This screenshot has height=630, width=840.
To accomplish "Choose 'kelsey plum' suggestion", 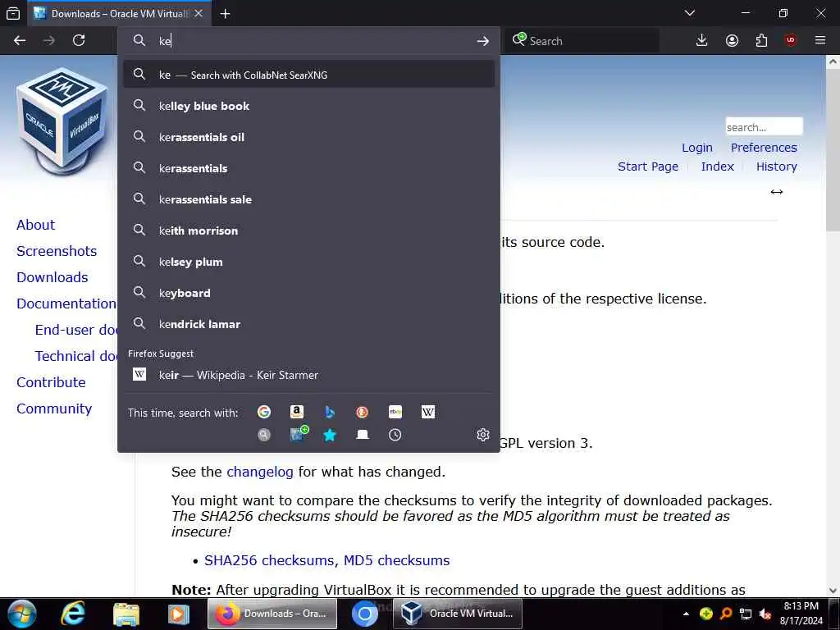I will [x=308, y=262].
